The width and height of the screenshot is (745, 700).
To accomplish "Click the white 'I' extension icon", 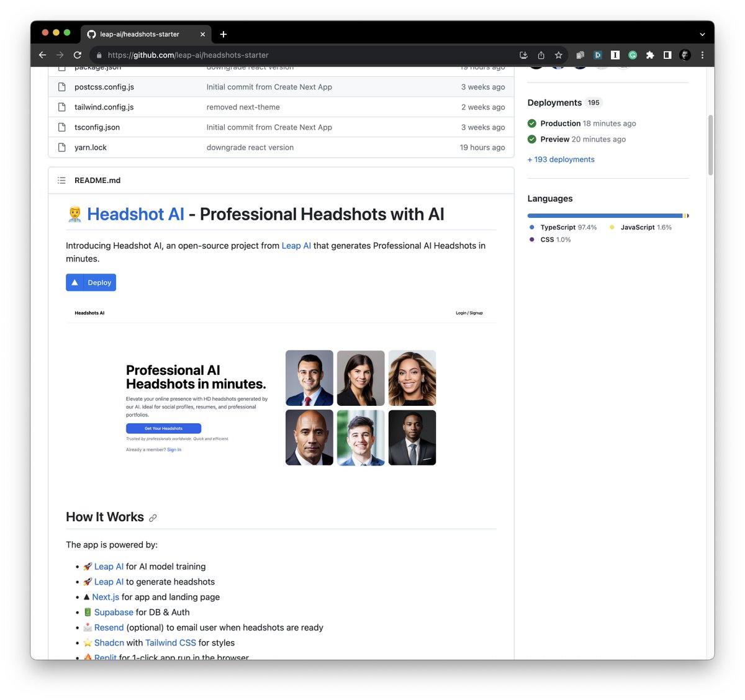I will coord(615,55).
